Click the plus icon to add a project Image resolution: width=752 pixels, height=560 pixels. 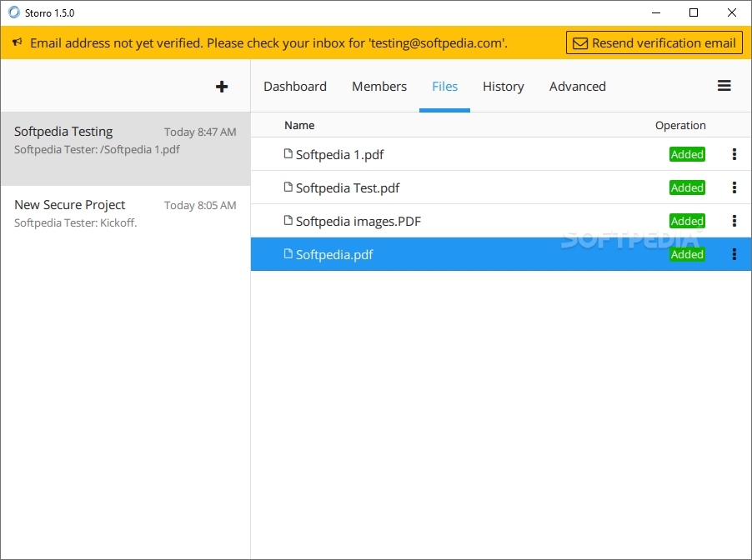tap(222, 87)
